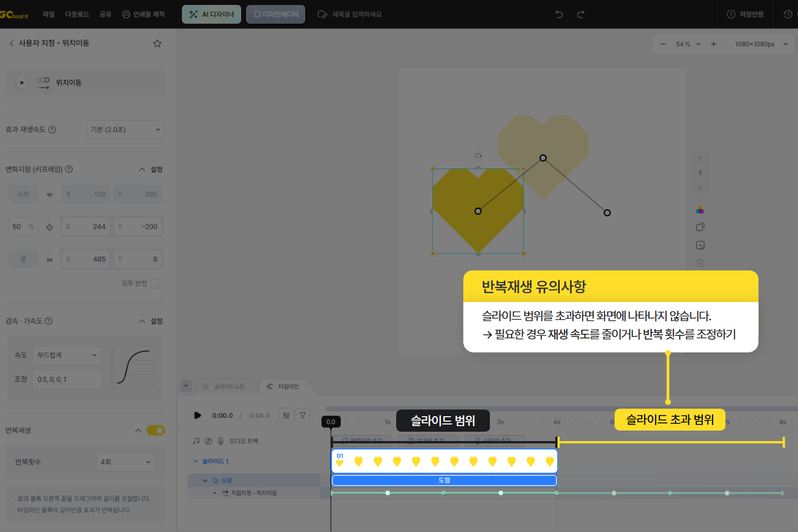
Task: Open the timeline filter icon
Action: click(303, 415)
